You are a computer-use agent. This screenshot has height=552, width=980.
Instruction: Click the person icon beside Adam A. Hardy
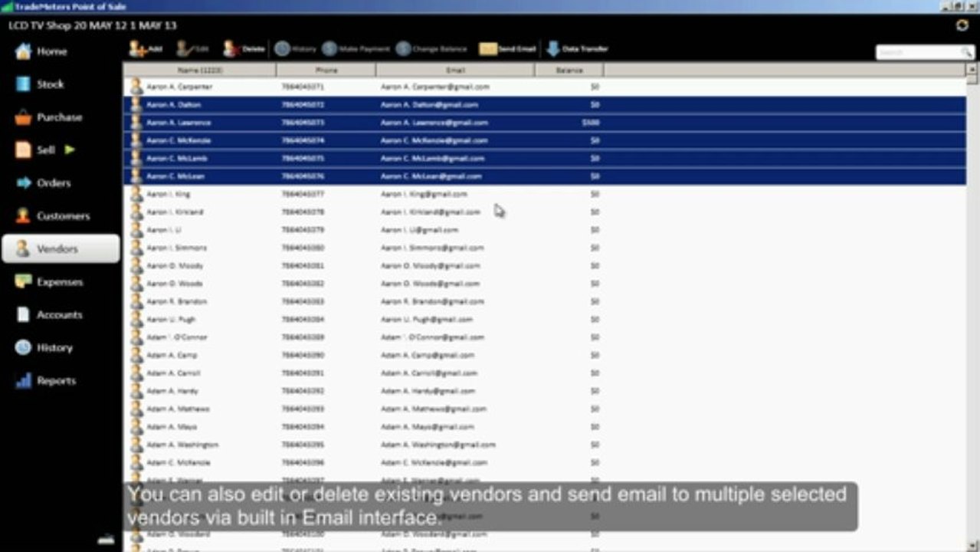click(x=136, y=391)
